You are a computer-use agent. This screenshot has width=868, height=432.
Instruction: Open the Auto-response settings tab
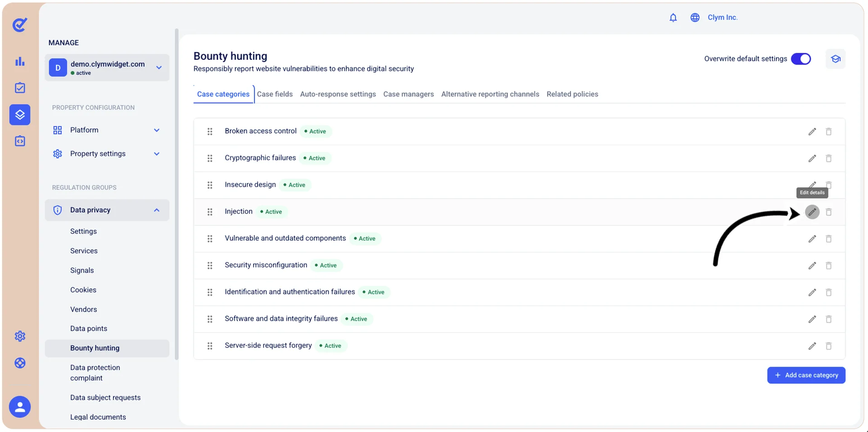pos(338,94)
